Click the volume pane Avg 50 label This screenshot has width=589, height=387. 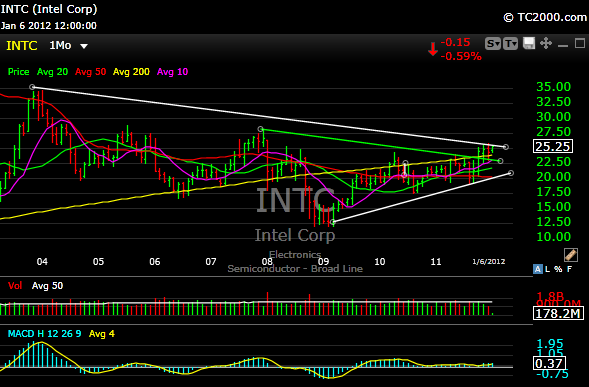(47, 286)
